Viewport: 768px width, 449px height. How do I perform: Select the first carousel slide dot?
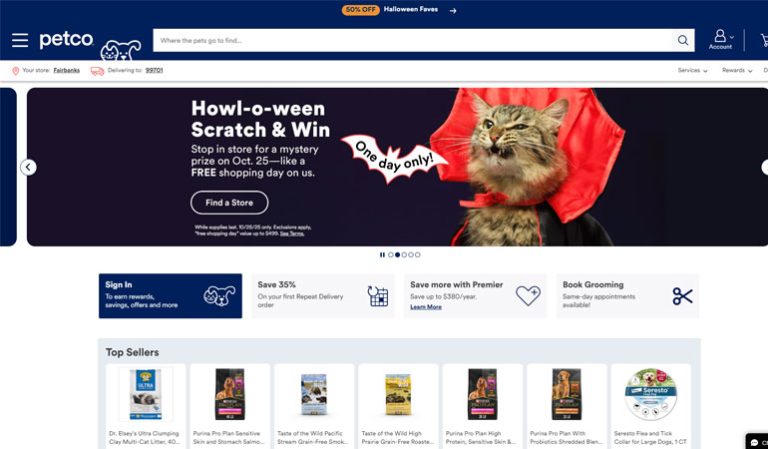[x=391, y=255]
